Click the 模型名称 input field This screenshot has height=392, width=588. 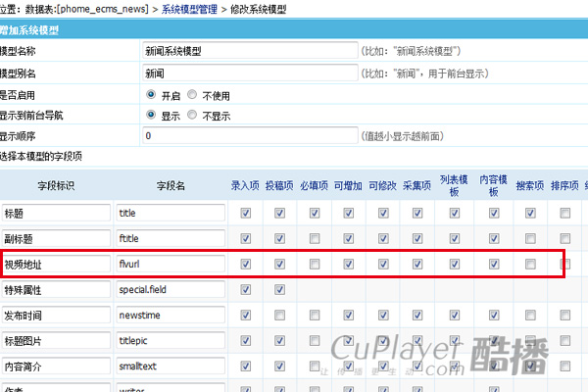250,51
